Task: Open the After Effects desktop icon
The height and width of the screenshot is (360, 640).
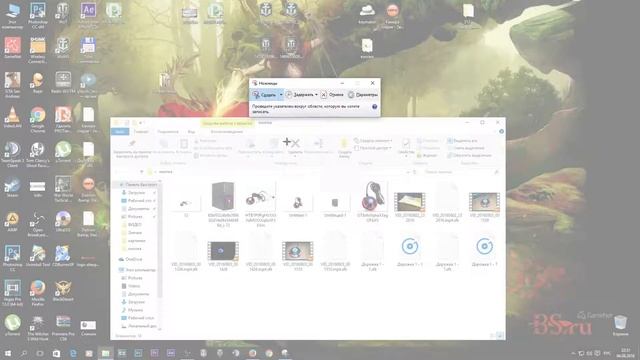Action: [x=88, y=10]
